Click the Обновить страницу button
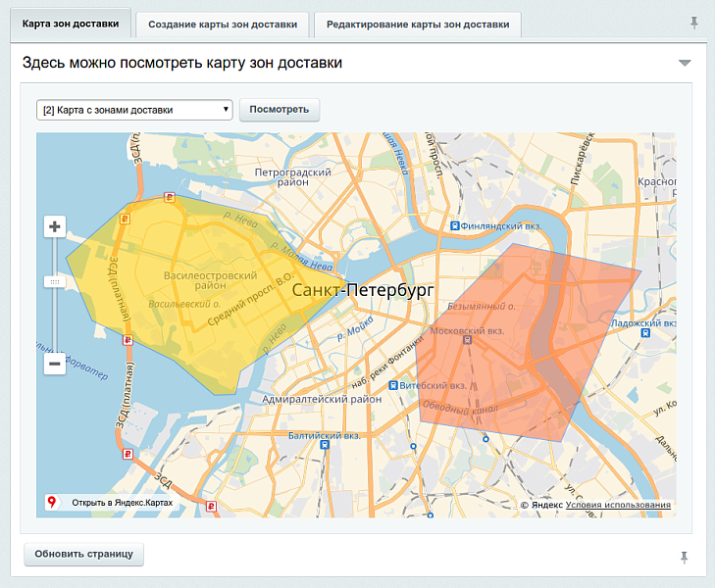This screenshot has height=588, width=715. [x=83, y=554]
